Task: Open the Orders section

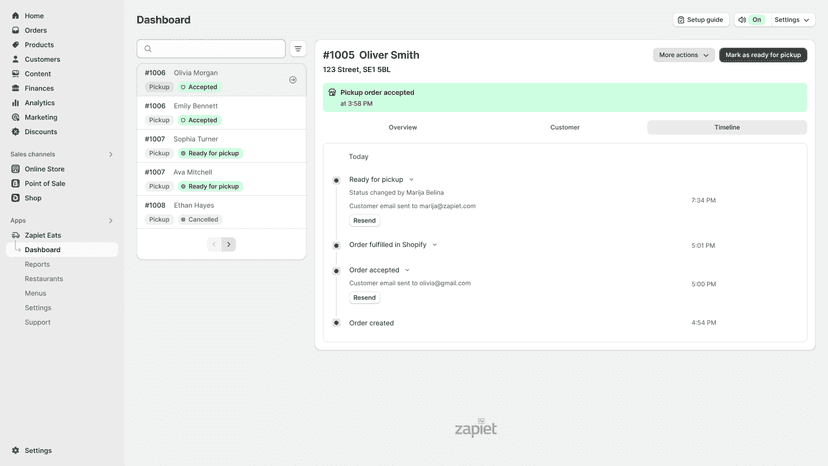Action: tap(35, 30)
